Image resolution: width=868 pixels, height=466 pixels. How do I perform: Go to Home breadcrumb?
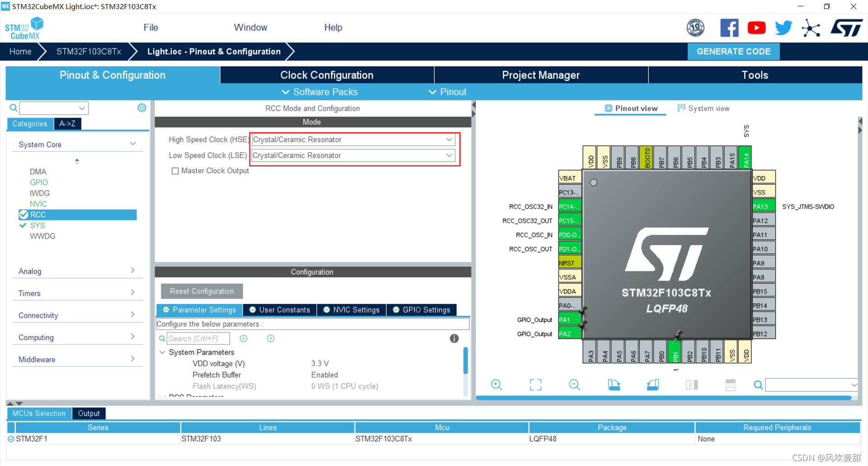[x=20, y=52]
